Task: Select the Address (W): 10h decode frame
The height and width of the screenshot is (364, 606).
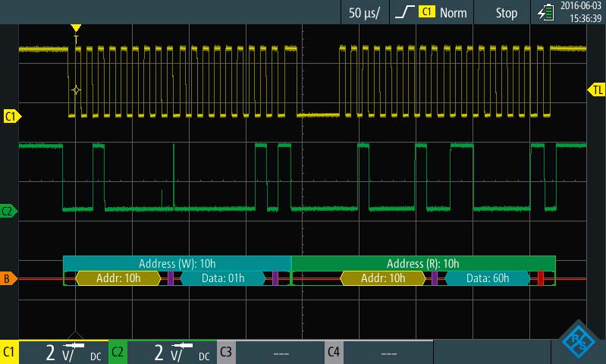Action: (177, 263)
